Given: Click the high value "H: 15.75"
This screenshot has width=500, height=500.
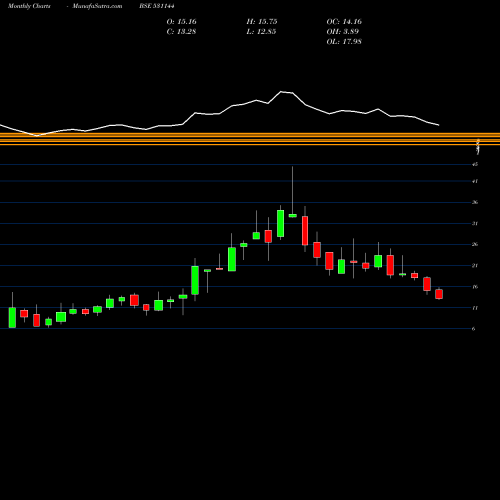Looking at the screenshot, I should [x=262, y=22].
